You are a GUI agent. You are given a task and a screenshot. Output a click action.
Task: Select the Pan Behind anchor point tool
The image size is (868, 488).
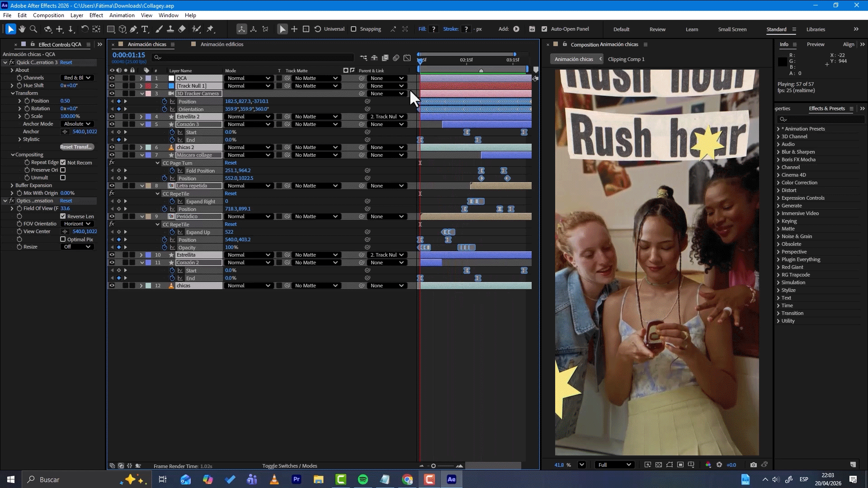coord(96,29)
